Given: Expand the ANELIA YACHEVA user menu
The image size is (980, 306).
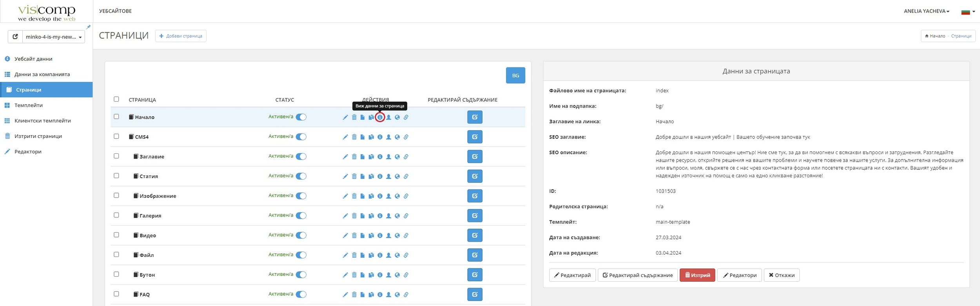Looking at the screenshot, I should (x=926, y=11).
